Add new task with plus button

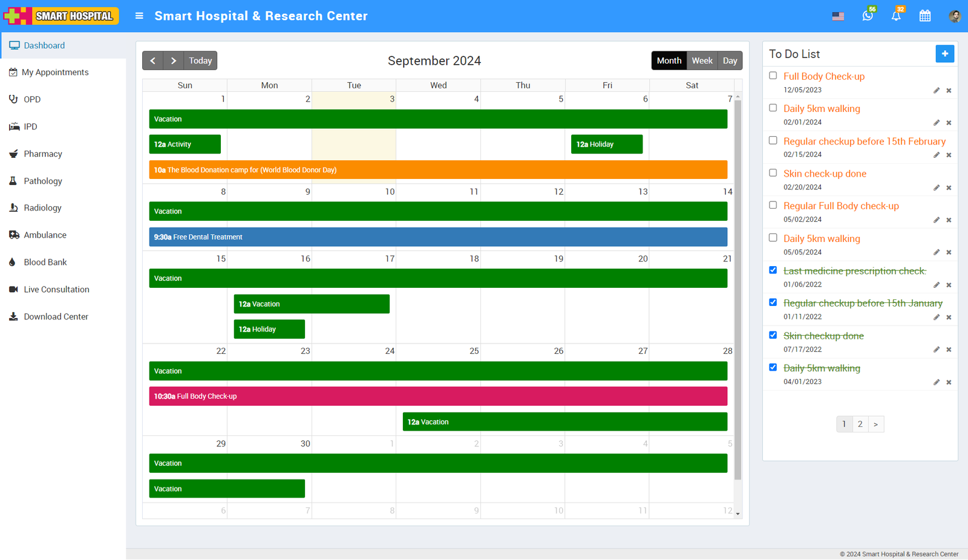[x=944, y=54]
